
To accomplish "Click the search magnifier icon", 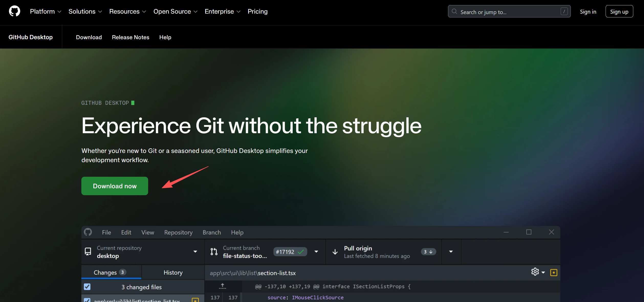I will pos(454,12).
